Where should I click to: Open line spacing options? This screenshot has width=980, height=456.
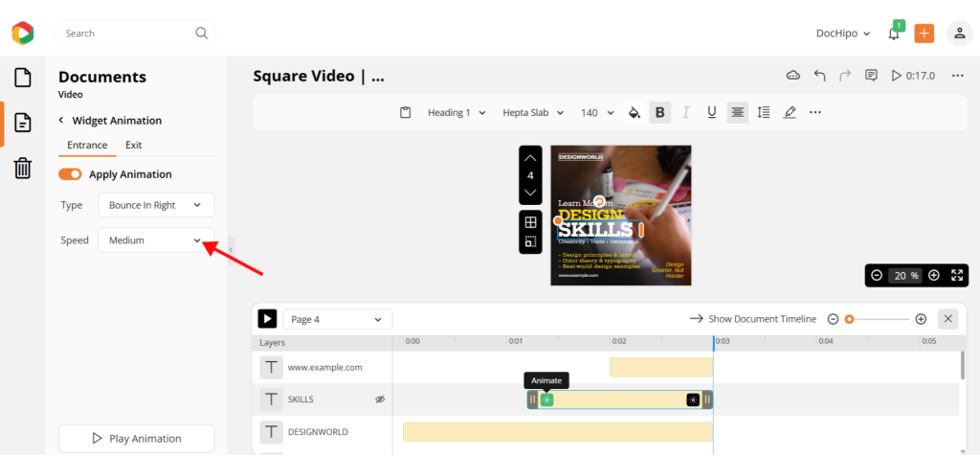pos(763,113)
